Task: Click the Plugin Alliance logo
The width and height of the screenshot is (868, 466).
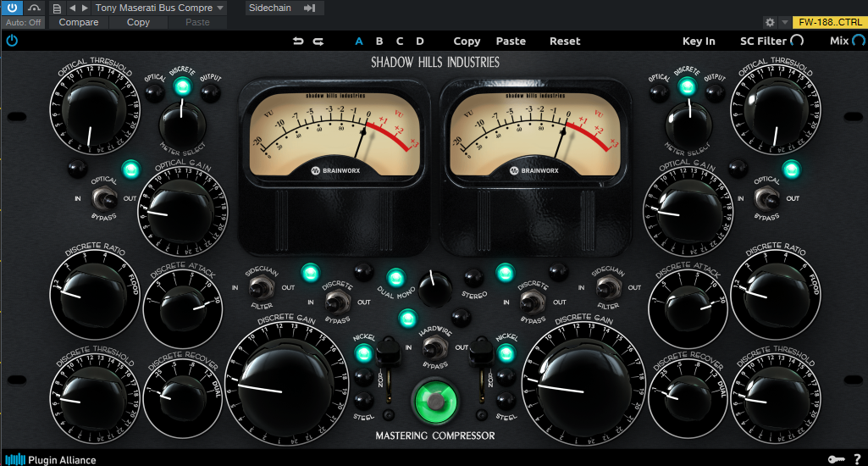Action: pos(50,459)
